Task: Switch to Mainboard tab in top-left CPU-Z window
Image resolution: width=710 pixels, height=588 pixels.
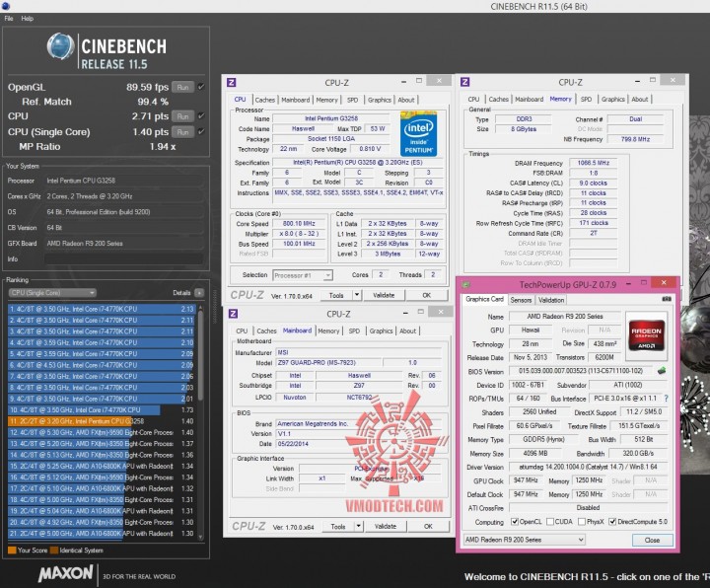Action: (296, 100)
